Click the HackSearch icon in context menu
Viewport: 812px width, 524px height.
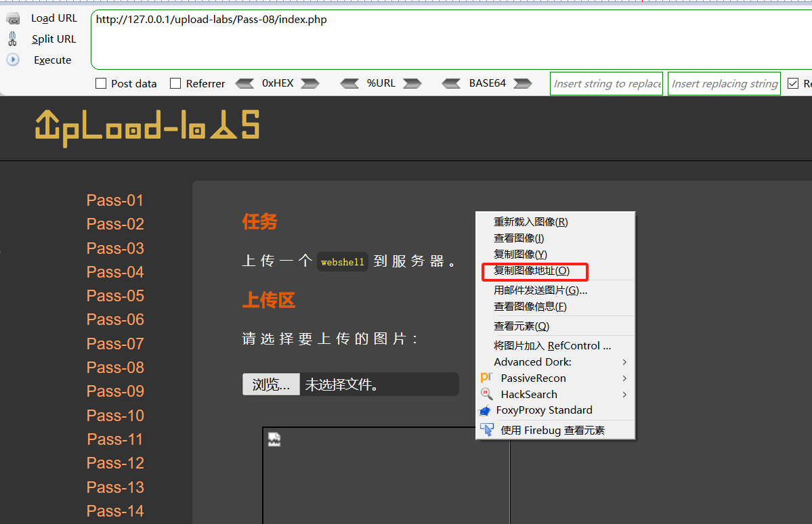coord(486,394)
